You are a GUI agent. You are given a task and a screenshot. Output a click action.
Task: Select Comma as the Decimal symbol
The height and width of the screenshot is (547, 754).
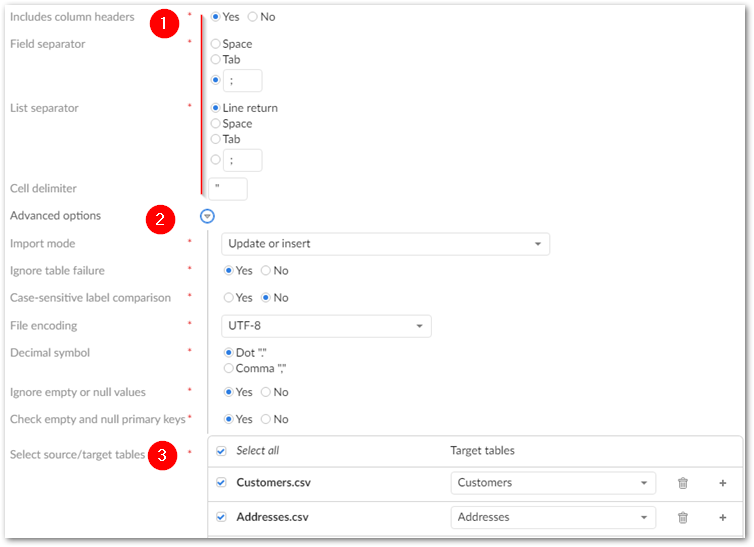[229, 369]
